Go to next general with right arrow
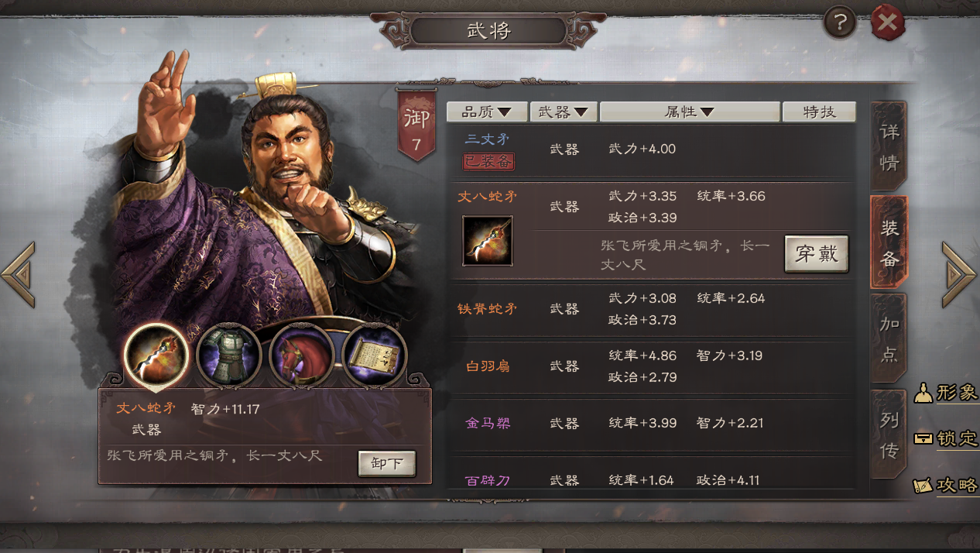Screen dimensions: 980x553 click(x=959, y=274)
